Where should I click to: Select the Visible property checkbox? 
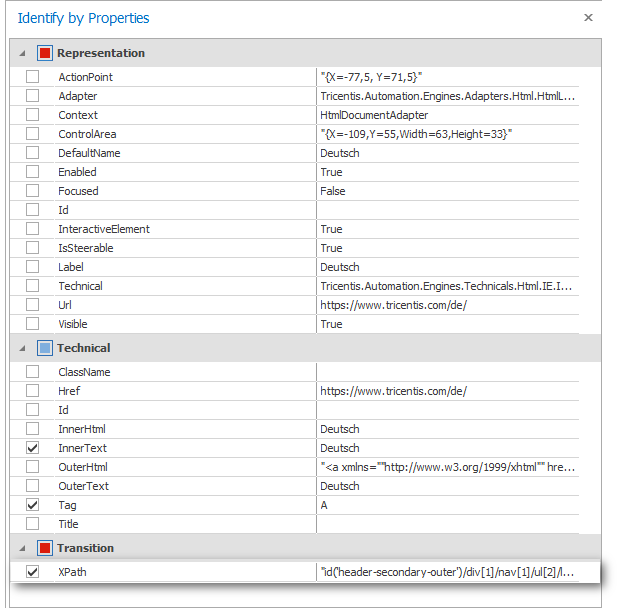[x=33, y=324]
